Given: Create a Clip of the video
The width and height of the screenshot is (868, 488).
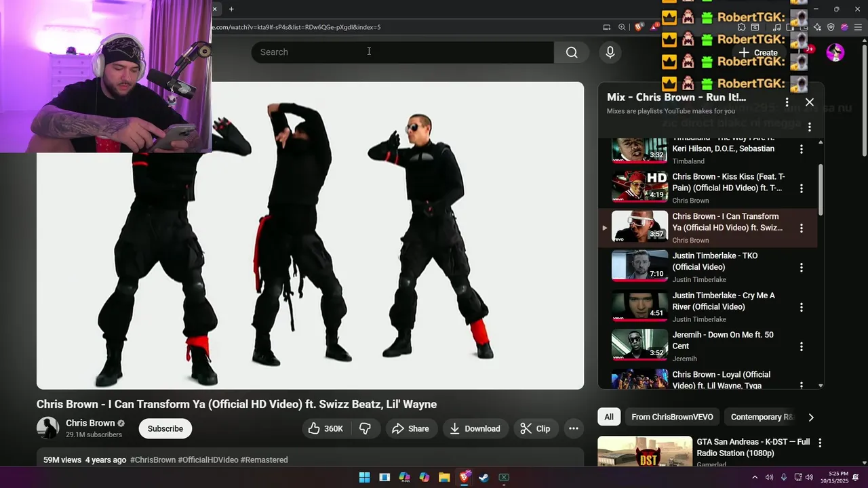Looking at the screenshot, I should point(536,428).
